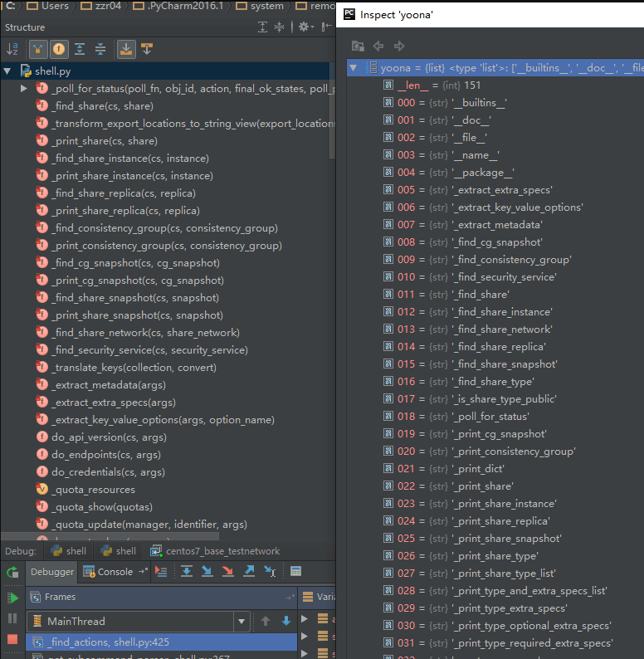
Task: Click first toolbar icon in Inspect window
Action: [358, 46]
